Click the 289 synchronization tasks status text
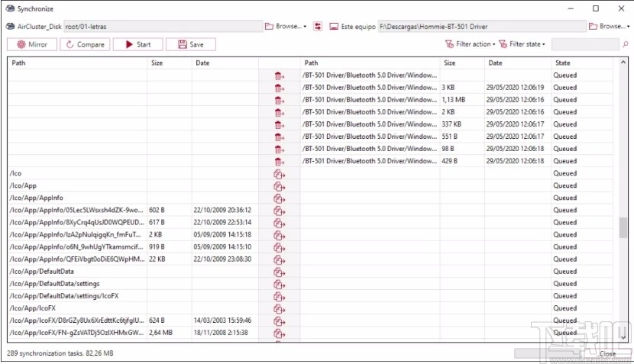634x364 pixels. pyautogui.click(x=60, y=353)
